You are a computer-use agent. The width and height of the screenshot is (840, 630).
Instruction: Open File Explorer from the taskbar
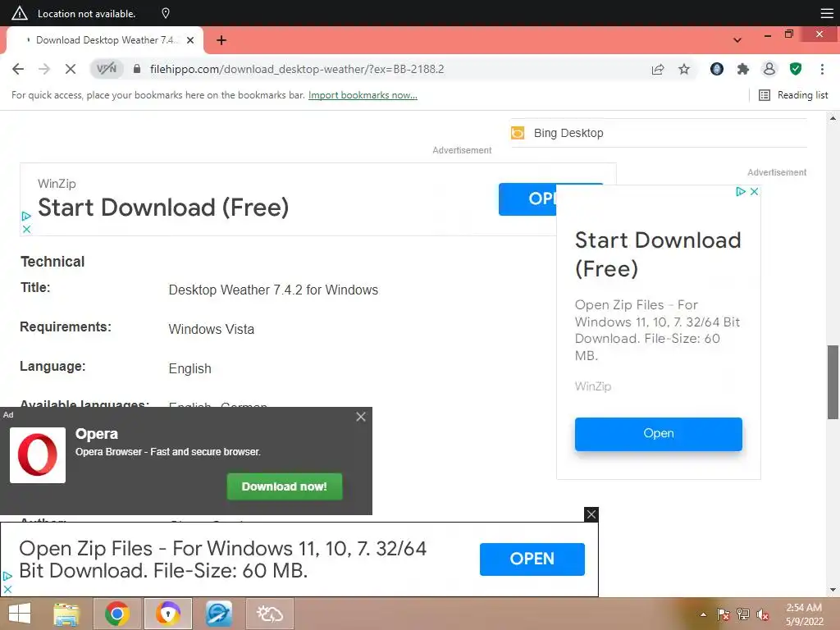[x=67, y=614]
